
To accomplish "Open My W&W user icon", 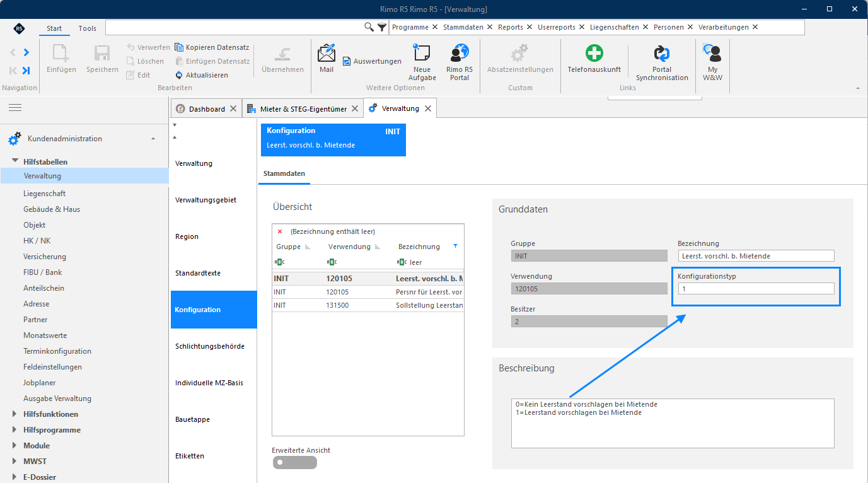I will (x=712, y=53).
